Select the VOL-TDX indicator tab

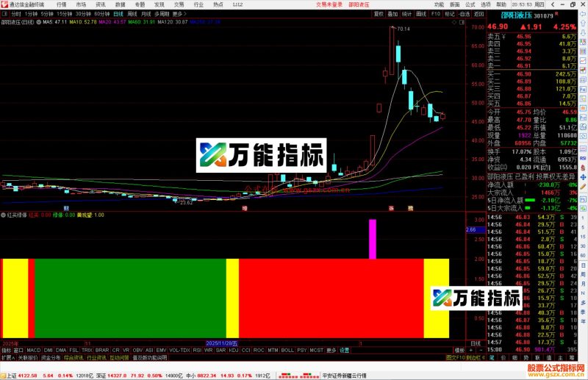(x=179, y=350)
